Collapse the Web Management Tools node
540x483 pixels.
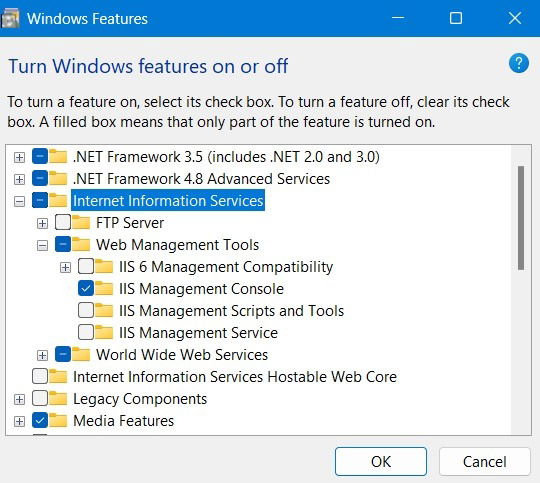tap(42, 246)
